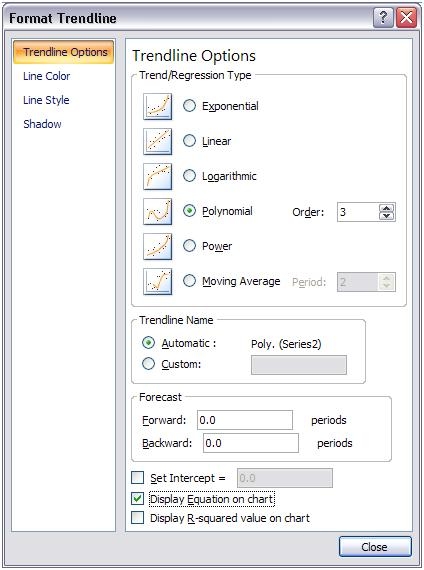Close the Format Trendline dialog with X
424x570 pixels.
click(x=406, y=17)
